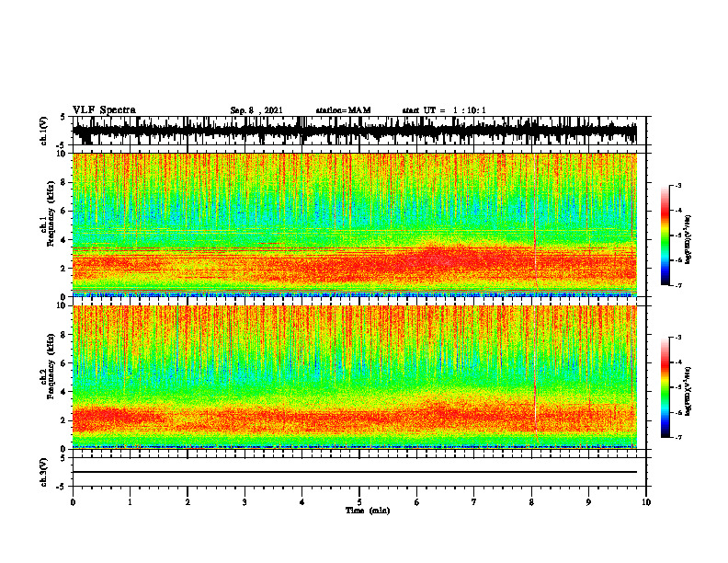This screenshot has width=728, height=563.
Task: Click the "0" tick label on time axis
Action: tap(73, 502)
